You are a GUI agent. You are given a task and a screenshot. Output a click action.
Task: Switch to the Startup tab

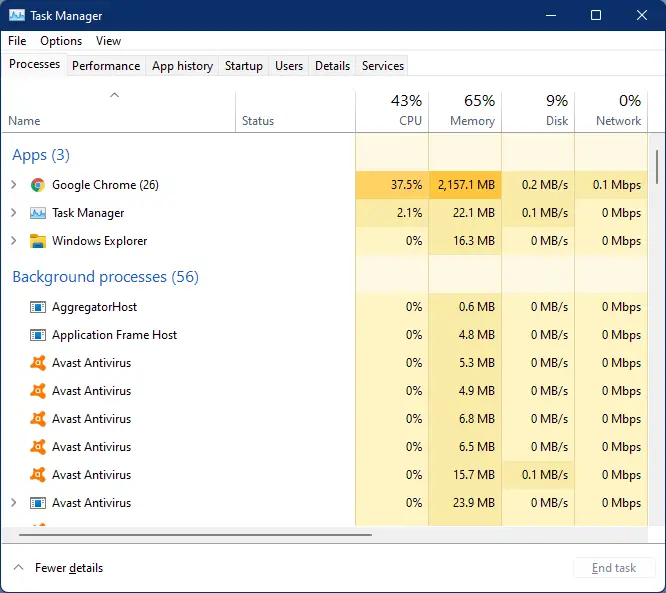coord(243,66)
